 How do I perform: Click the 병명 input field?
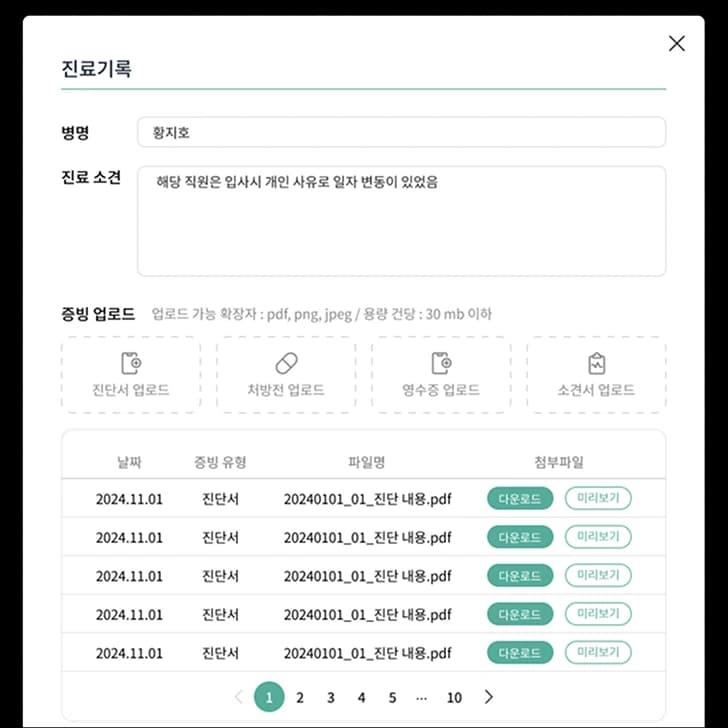point(402,132)
